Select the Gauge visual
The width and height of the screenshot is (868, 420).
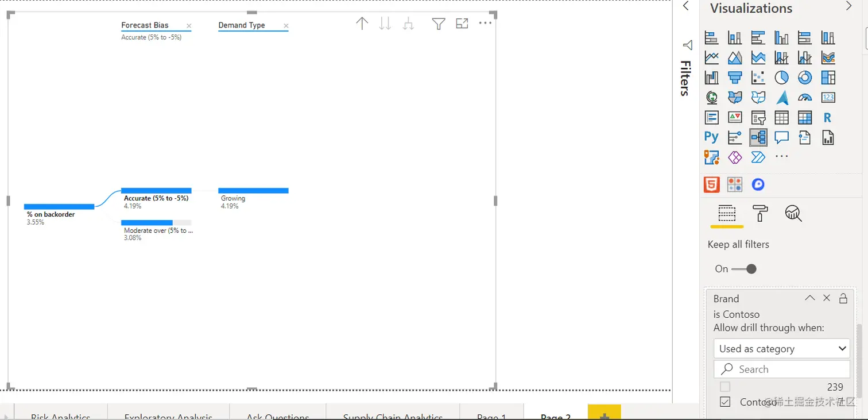click(x=805, y=98)
